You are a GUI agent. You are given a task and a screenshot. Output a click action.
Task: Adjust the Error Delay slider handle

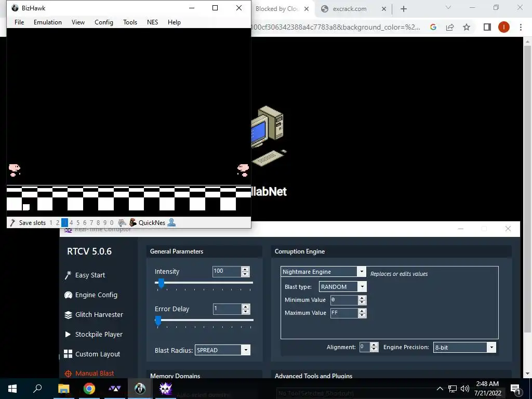[x=158, y=321]
